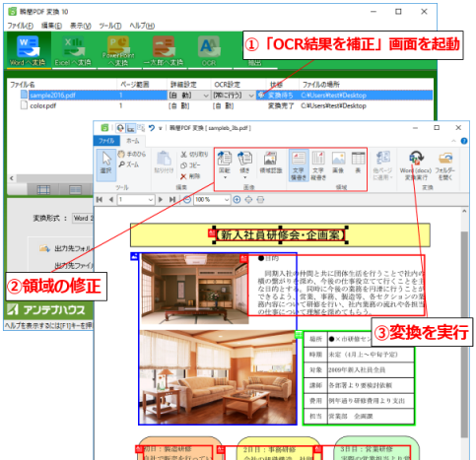Open 表示(V) menu in main window
Image resolution: width=476 pixels, height=460 pixels.
pos(81,26)
